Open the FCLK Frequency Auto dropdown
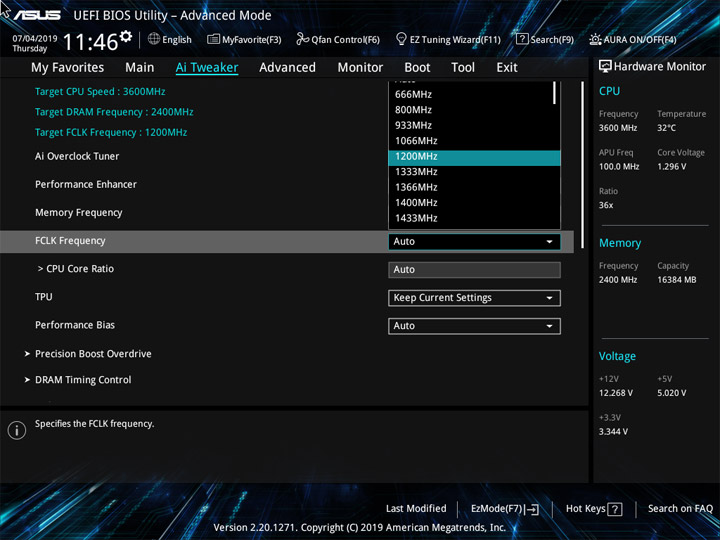The width and height of the screenshot is (720, 540). pyautogui.click(x=474, y=242)
